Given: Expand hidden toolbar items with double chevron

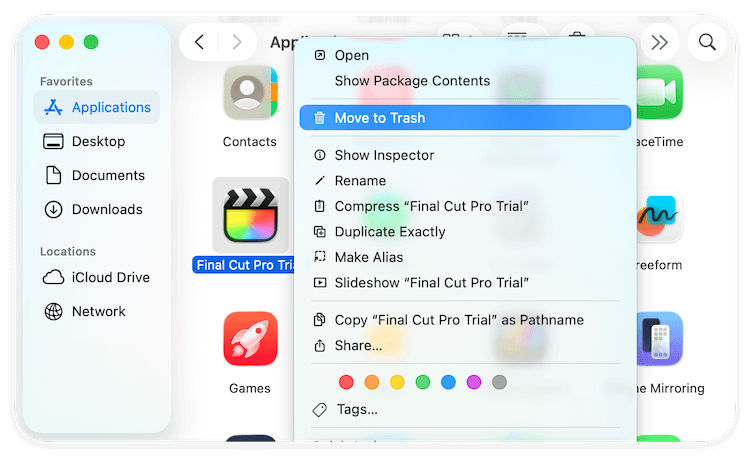Looking at the screenshot, I should (660, 42).
